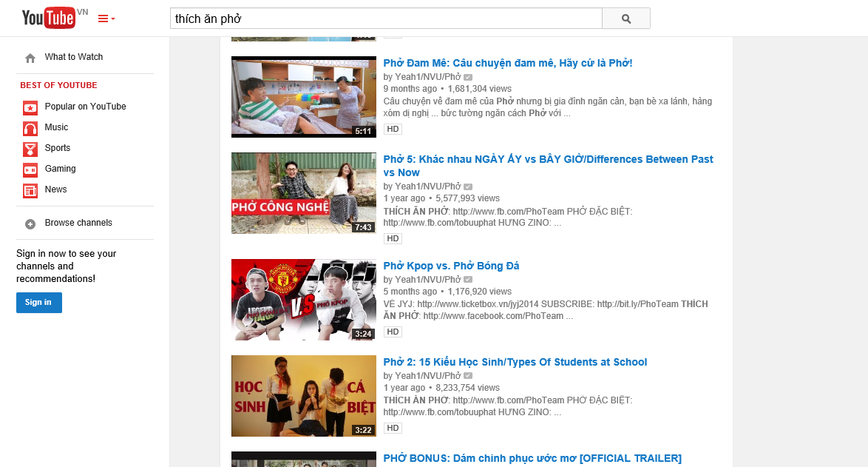Open video 'Phở Đam Mê: Câu chuyện đam mê'

(x=507, y=63)
